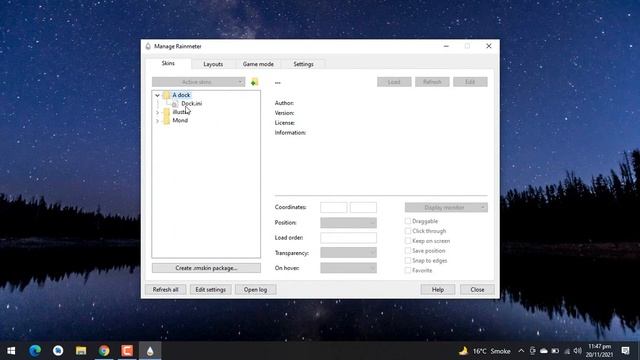Open weather widget showing 16°C Smoke

(484, 351)
